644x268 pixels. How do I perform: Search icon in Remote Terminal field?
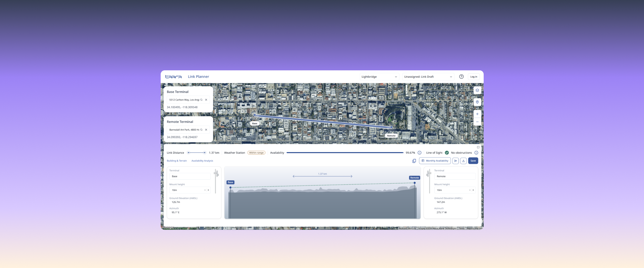tap(201, 130)
